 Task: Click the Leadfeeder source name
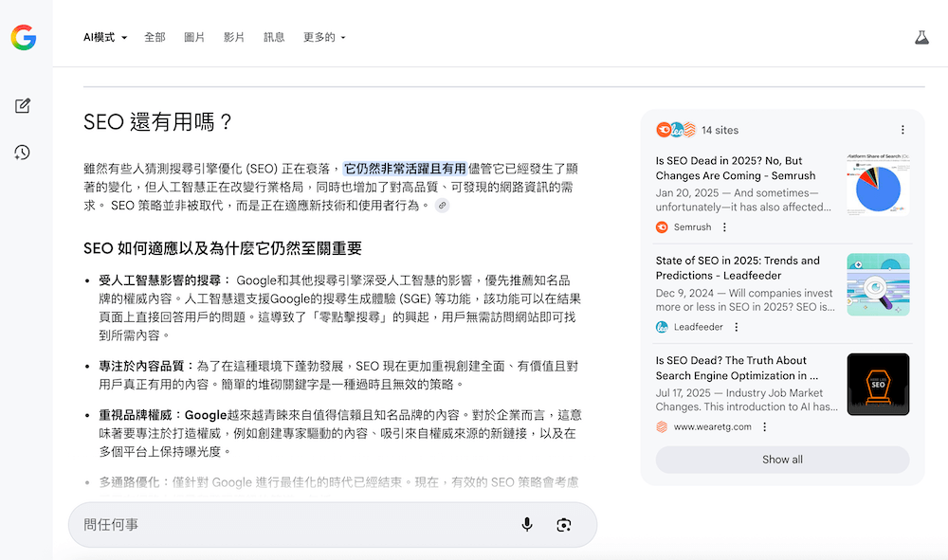(x=699, y=327)
